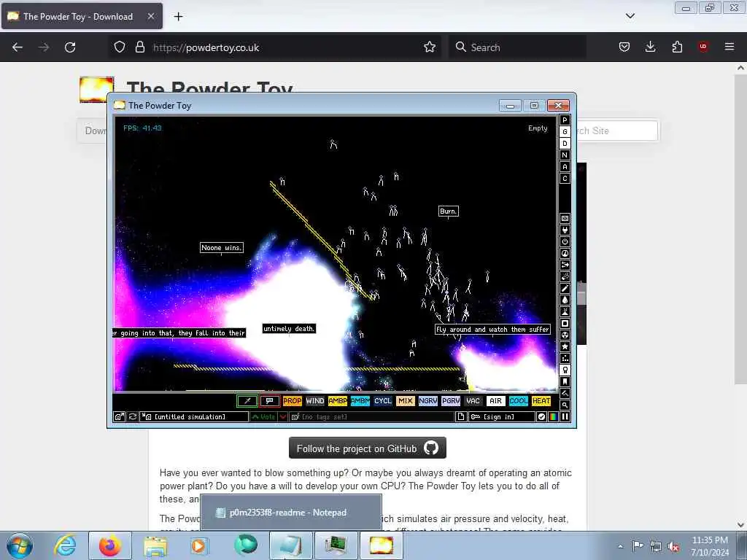
Task: Click the Firefox Search box
Action: coord(517,47)
